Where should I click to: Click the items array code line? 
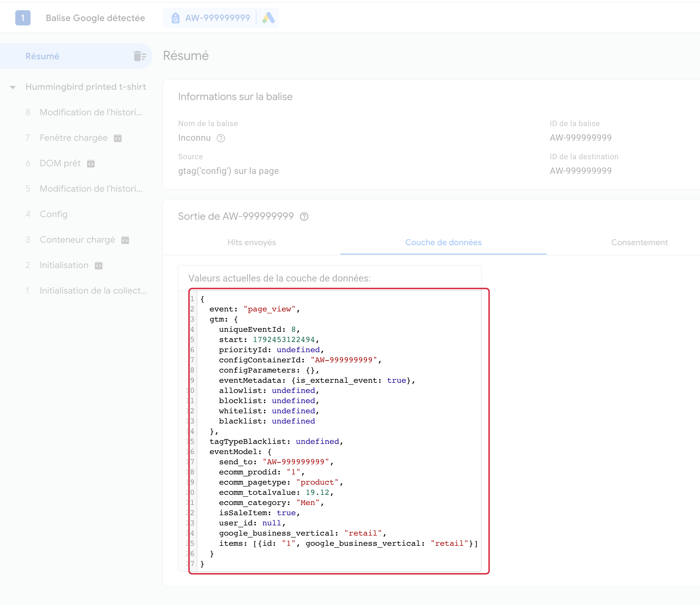click(x=348, y=544)
